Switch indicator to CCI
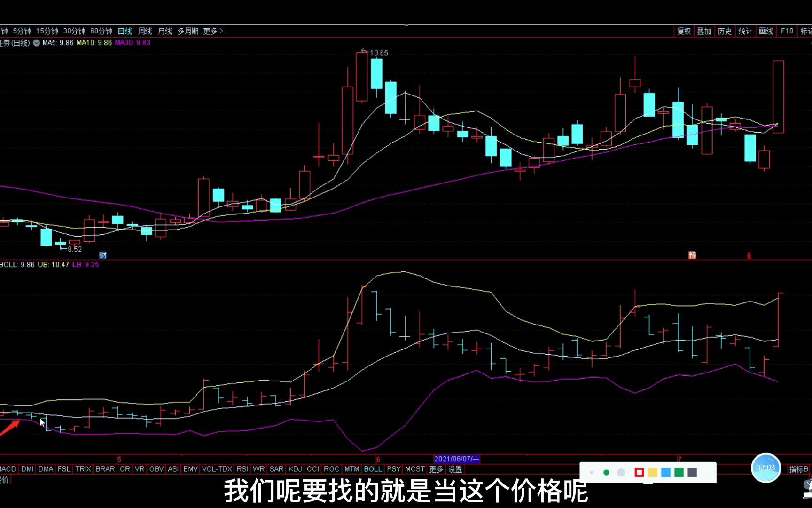 313,469
